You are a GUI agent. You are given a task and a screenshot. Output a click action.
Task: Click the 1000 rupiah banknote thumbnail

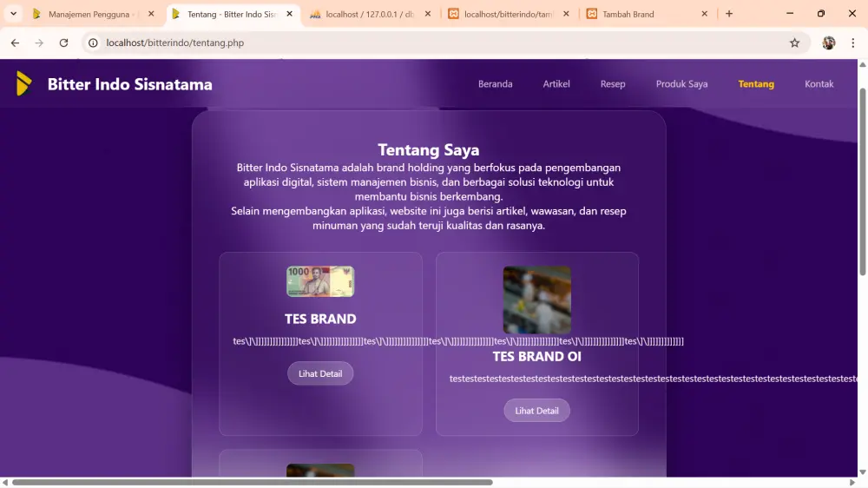pyautogui.click(x=320, y=281)
